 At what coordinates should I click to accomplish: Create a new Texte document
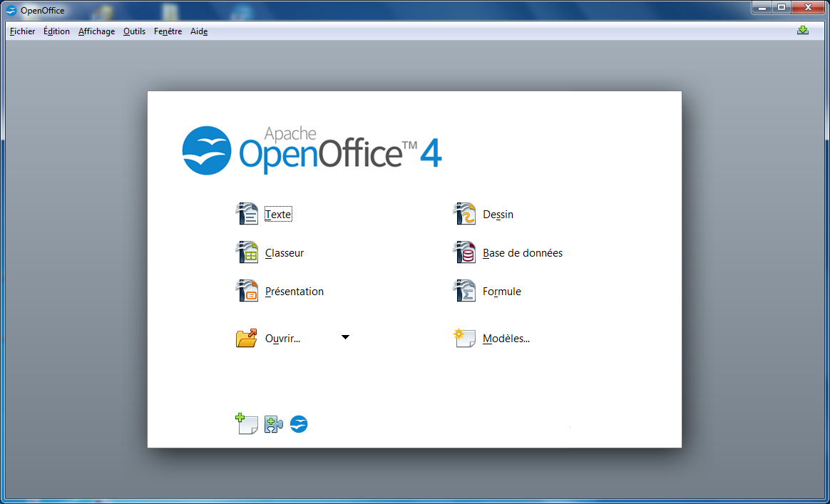coord(278,215)
